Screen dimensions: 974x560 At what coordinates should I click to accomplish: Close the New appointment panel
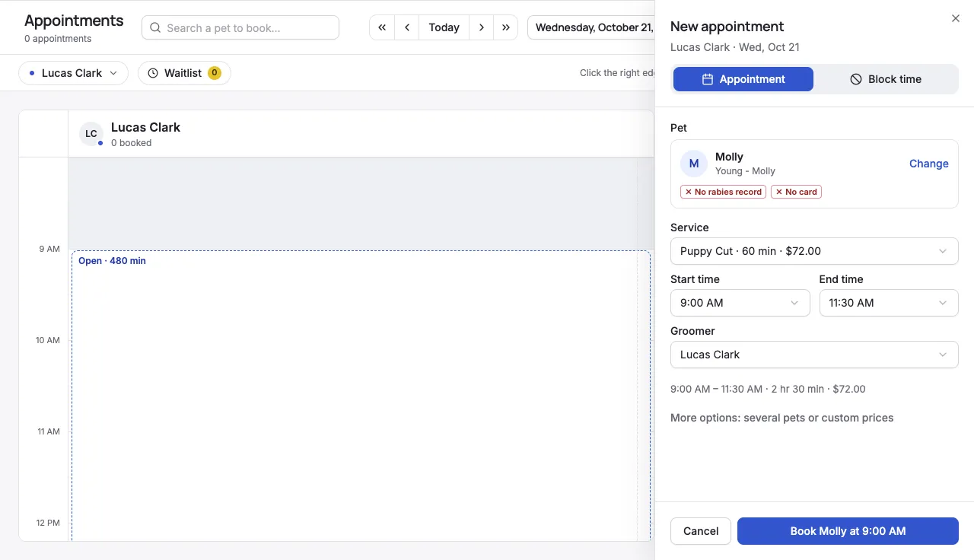pos(956,18)
